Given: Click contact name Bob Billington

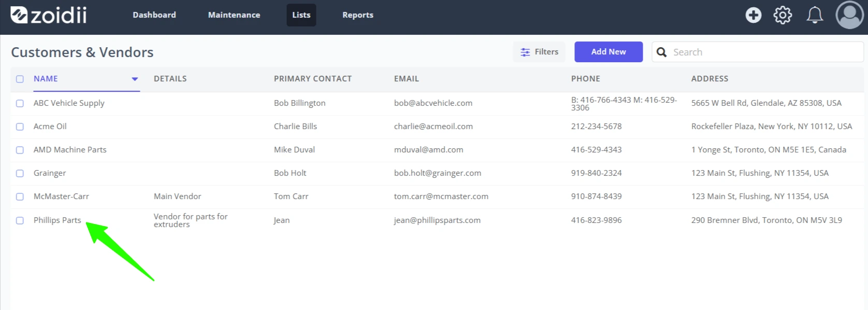Looking at the screenshot, I should pyautogui.click(x=300, y=103).
